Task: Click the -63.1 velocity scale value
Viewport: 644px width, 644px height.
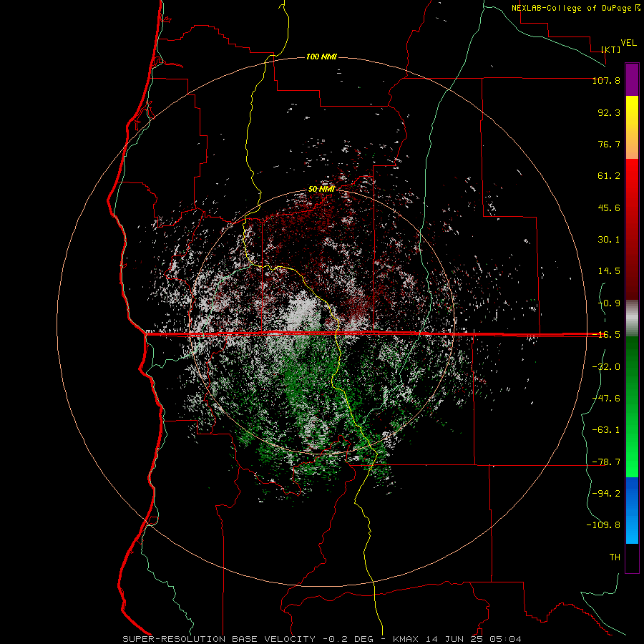Action: click(606, 430)
